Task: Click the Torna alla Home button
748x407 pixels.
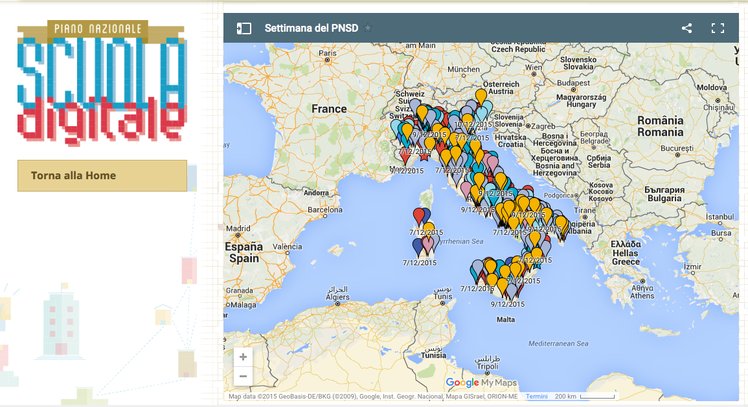Action: click(102, 176)
